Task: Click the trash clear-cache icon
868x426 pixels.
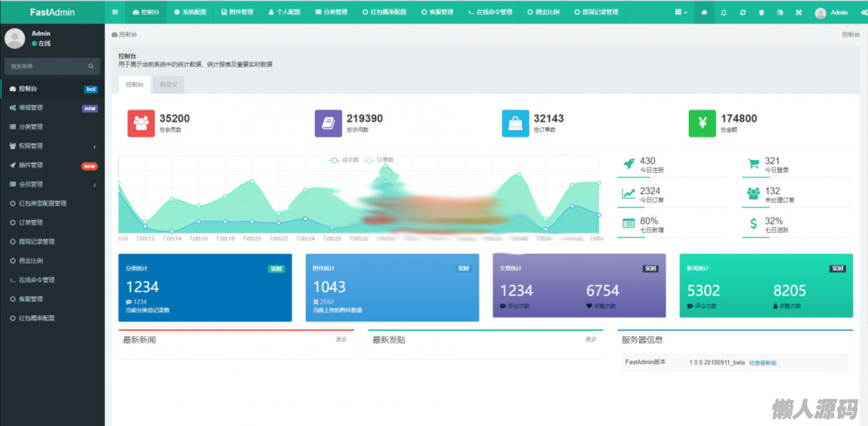Action: [x=762, y=13]
